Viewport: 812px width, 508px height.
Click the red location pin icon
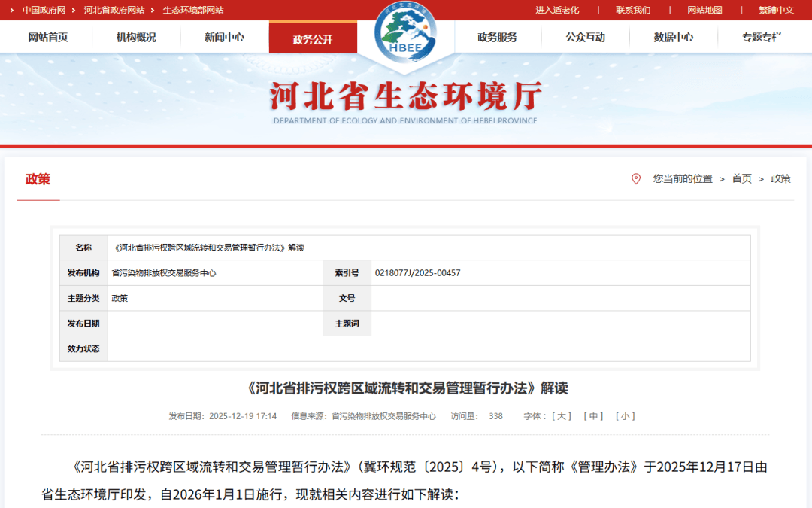(x=636, y=179)
